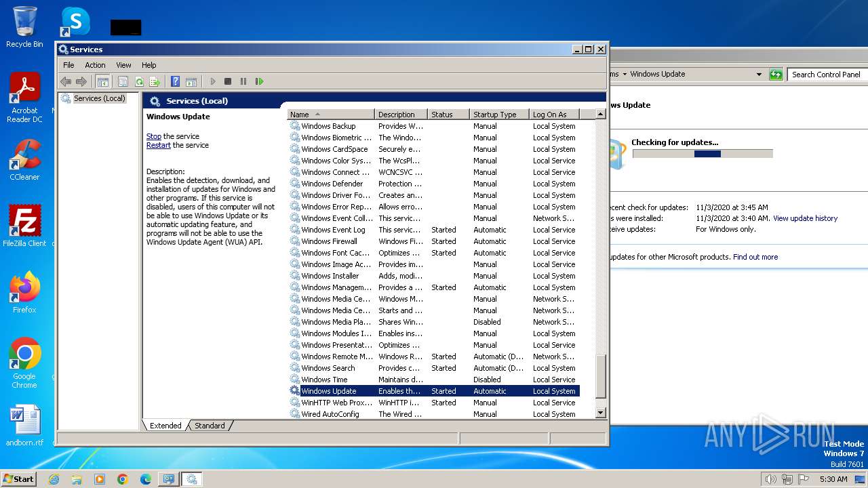The image size is (868, 488).
Task: Open the View menu in Services
Action: (123, 65)
